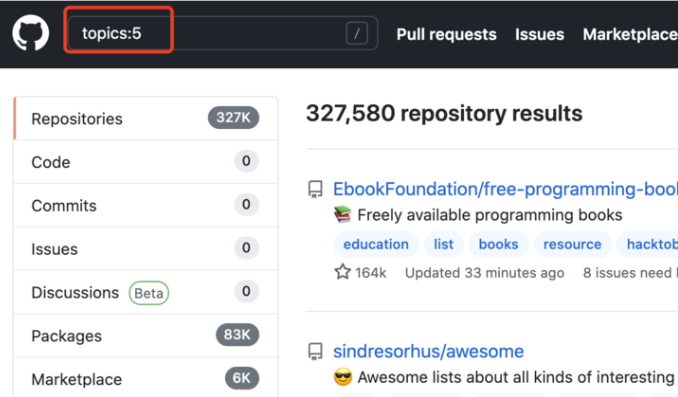Image resolution: width=678 pixels, height=397 pixels.
Task: Click the slash shortcut key icon
Action: (x=357, y=33)
